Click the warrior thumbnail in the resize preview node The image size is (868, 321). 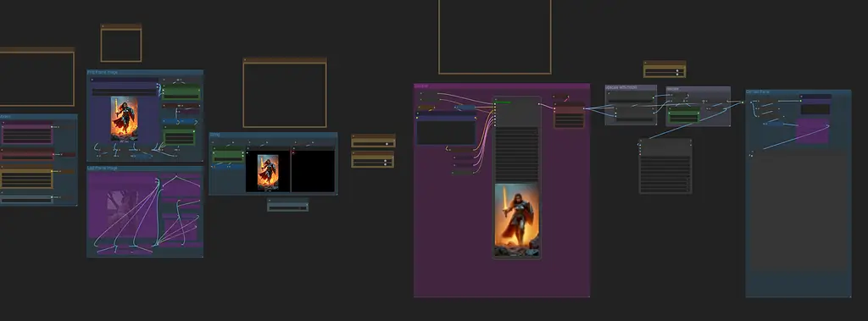[x=268, y=170]
